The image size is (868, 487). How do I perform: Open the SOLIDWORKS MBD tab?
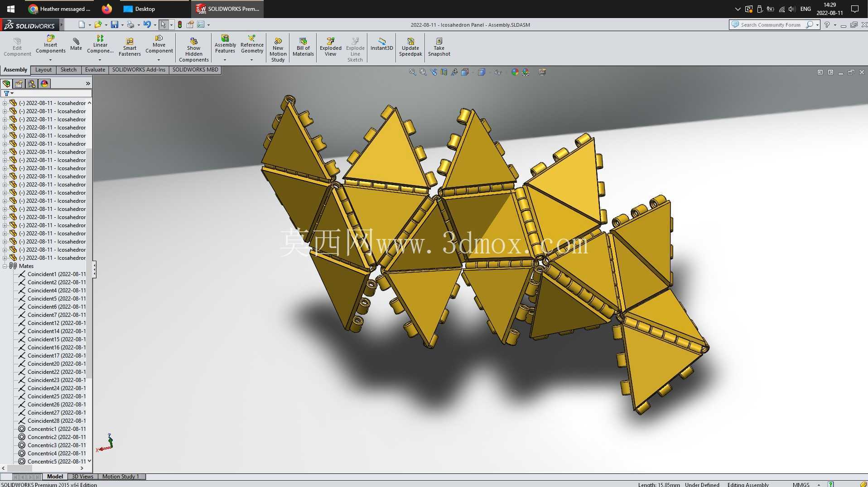(195, 70)
